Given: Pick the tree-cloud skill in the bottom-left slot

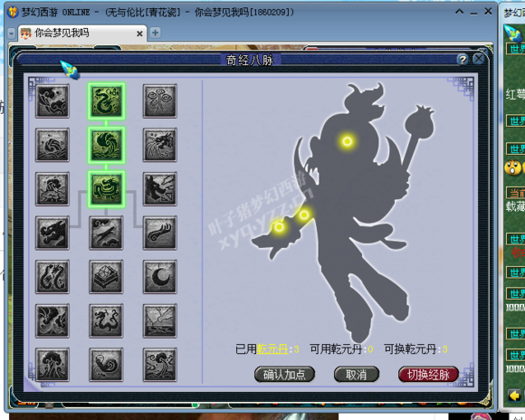Looking at the screenshot, I should (x=52, y=365).
